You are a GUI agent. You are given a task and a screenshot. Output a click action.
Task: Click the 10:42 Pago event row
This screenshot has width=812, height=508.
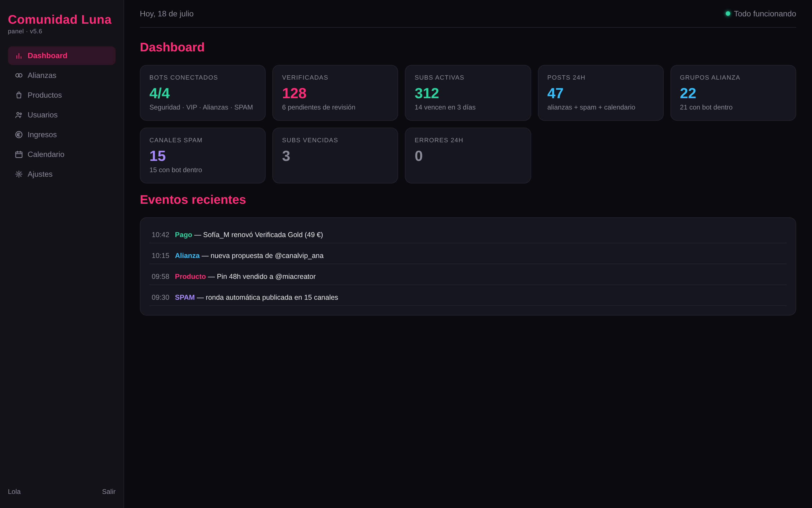pos(468,235)
